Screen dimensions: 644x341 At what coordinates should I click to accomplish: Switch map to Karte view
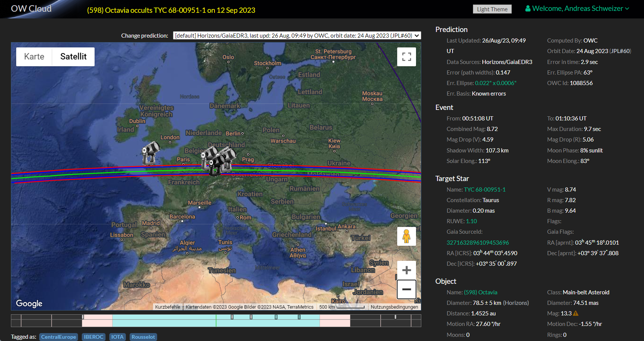tap(34, 57)
